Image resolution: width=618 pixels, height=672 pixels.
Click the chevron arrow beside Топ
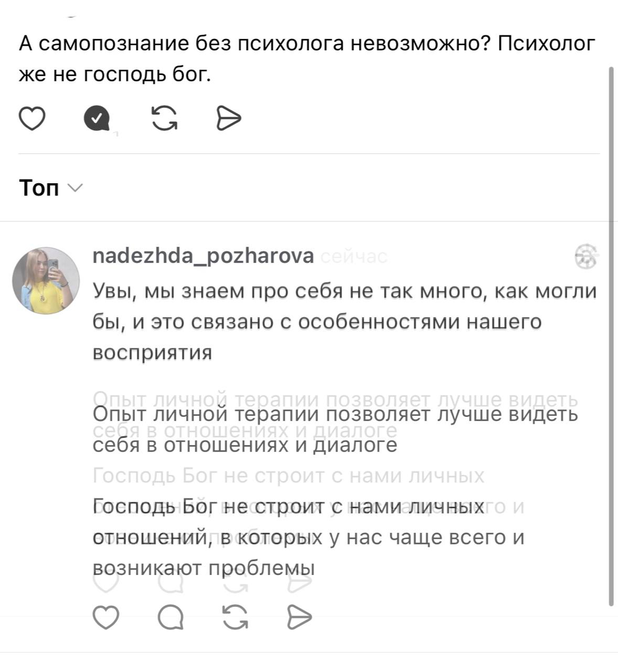(76, 188)
